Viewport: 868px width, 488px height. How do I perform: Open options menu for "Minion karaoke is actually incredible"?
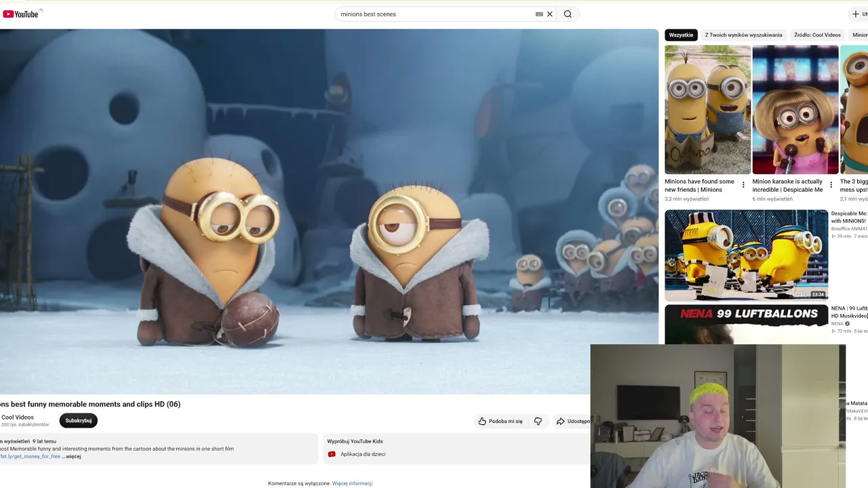click(x=831, y=185)
